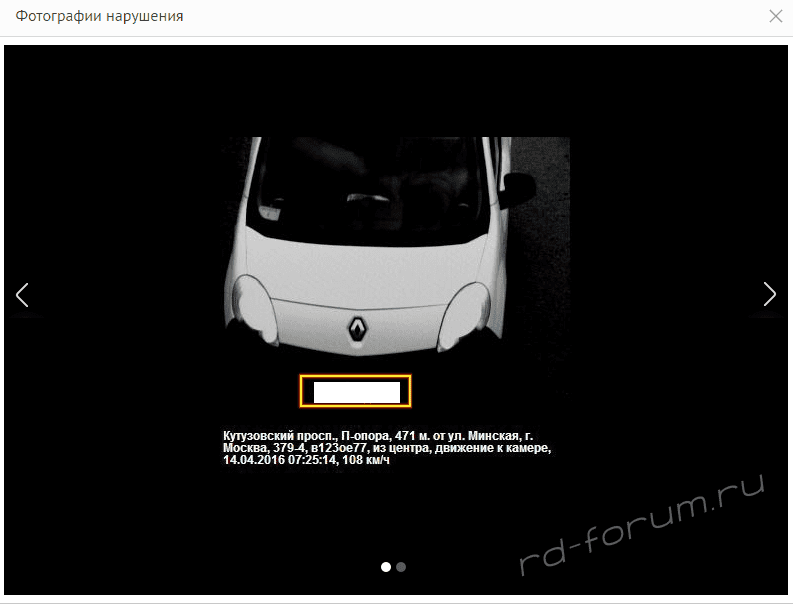Select the first photo pagination dot
Screen dimensions: 793x604
point(386,567)
